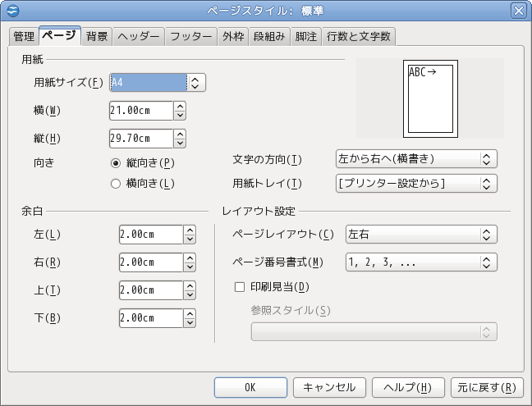This screenshot has width=532, height=406.
Task: Click the page preview thumbnail
Action: (x=429, y=98)
